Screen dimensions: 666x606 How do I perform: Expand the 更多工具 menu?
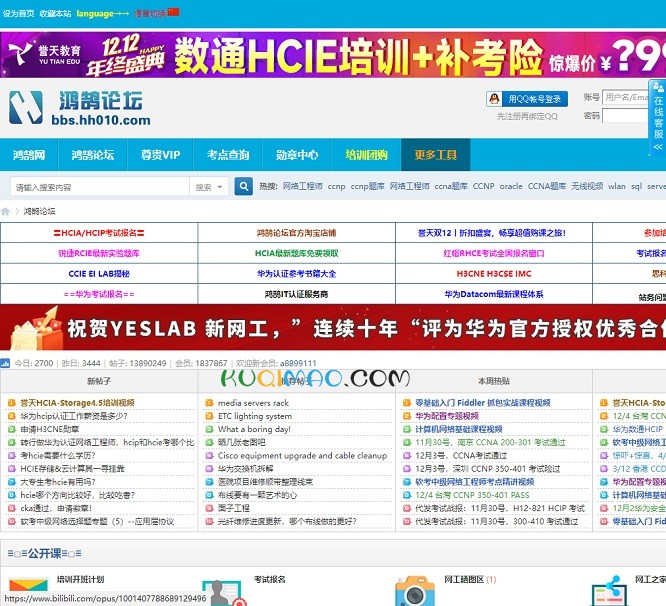tap(435, 155)
